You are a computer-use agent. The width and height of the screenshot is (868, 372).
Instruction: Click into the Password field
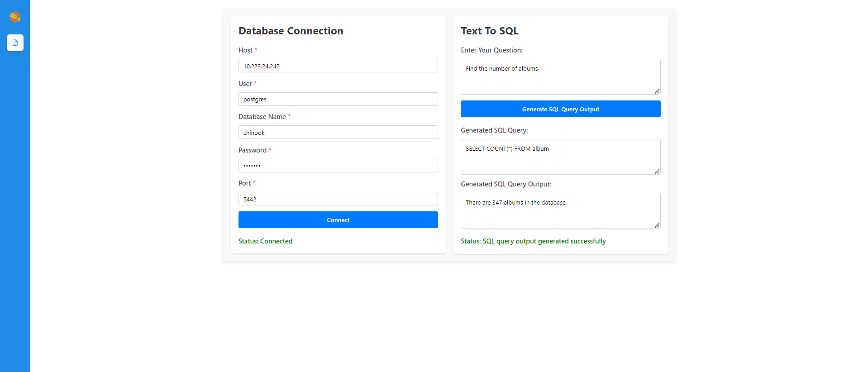338,166
